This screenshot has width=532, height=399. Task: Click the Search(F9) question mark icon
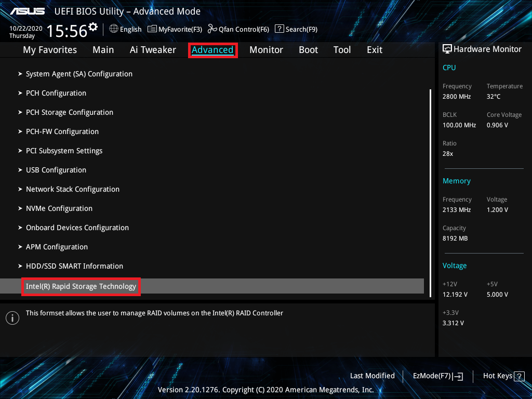(x=279, y=29)
